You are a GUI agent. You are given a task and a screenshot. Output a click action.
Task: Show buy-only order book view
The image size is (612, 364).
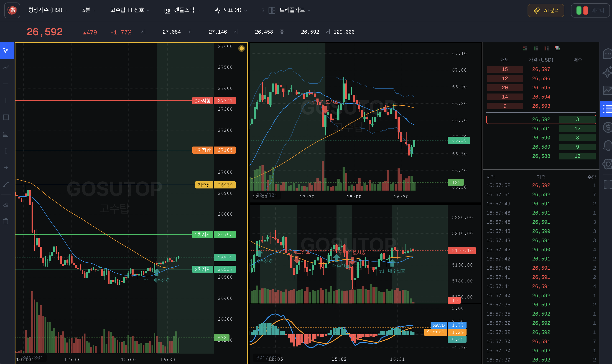click(x=536, y=48)
